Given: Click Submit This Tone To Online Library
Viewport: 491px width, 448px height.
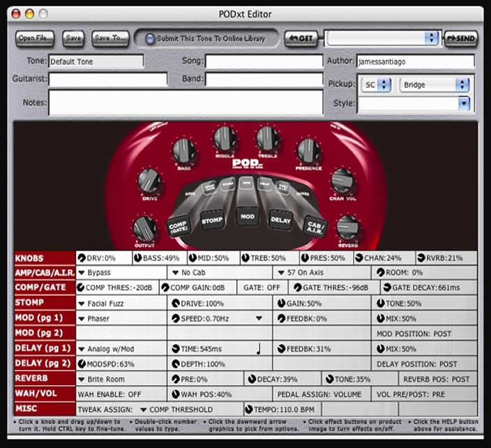Looking at the screenshot, I should pos(206,38).
